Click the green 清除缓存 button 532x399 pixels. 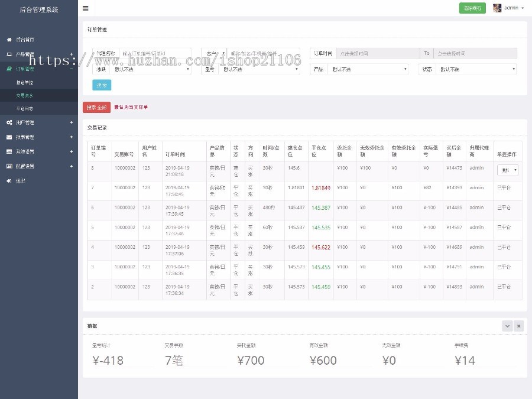click(x=472, y=8)
